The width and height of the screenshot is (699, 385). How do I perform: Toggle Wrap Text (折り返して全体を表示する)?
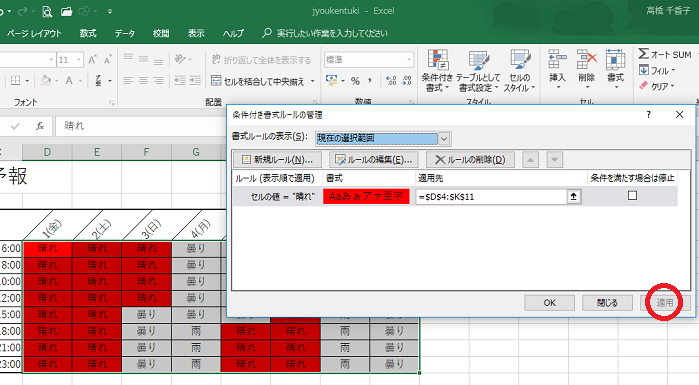point(261,60)
